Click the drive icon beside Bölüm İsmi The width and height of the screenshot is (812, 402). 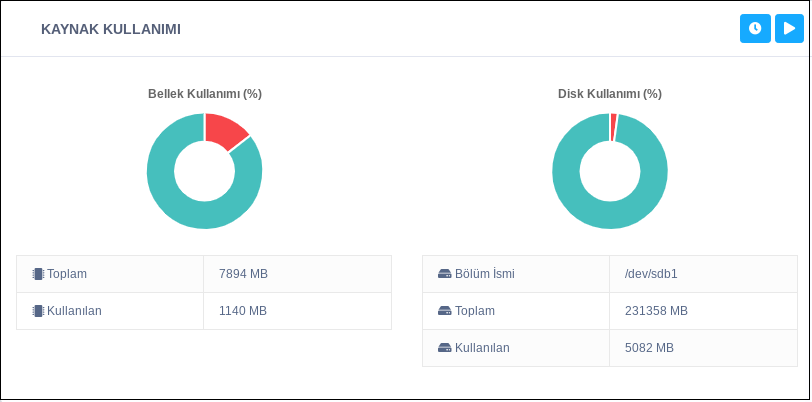(x=445, y=274)
